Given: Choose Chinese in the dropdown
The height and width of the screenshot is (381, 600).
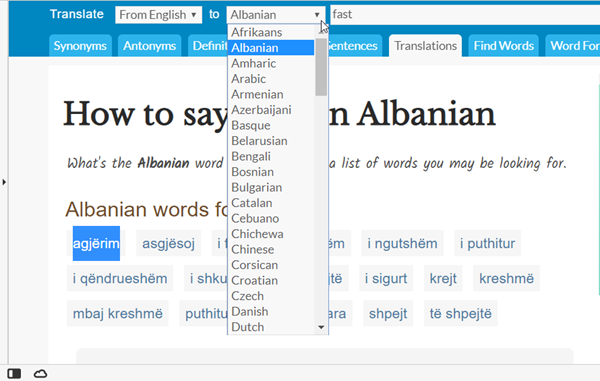Looking at the screenshot, I should click(x=271, y=249).
